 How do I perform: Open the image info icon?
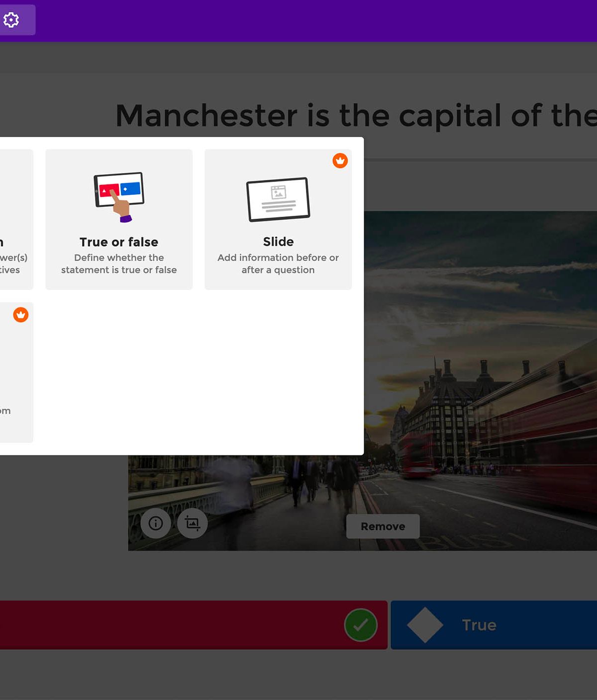pos(156,523)
